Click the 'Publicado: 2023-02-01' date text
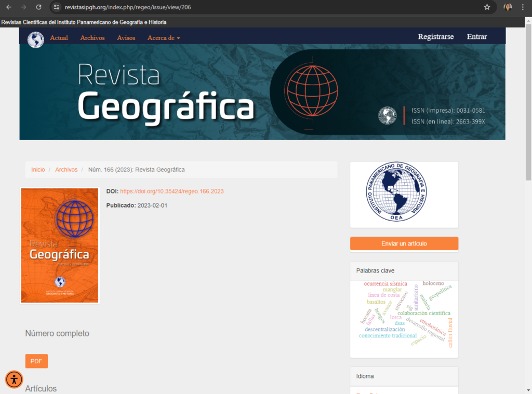Screen dimensions: 532x394 (137, 206)
